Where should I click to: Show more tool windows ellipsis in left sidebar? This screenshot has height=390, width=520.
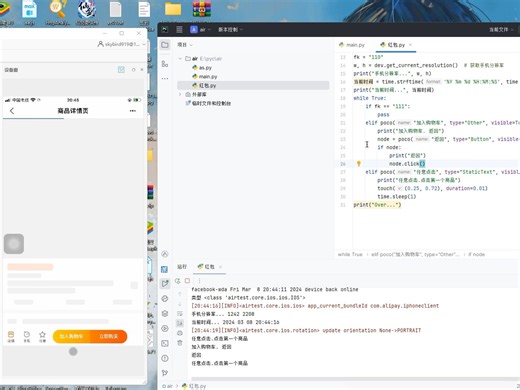pyautogui.click(x=165, y=79)
